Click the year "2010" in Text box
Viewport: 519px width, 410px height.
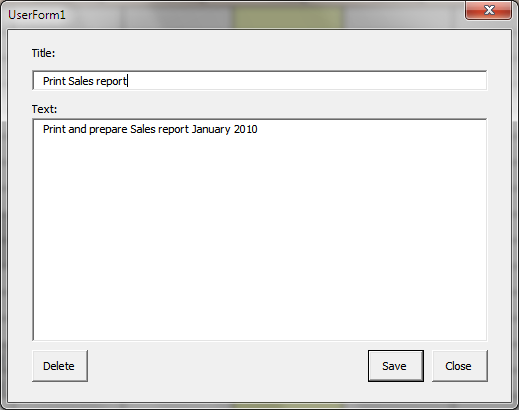[245, 129]
